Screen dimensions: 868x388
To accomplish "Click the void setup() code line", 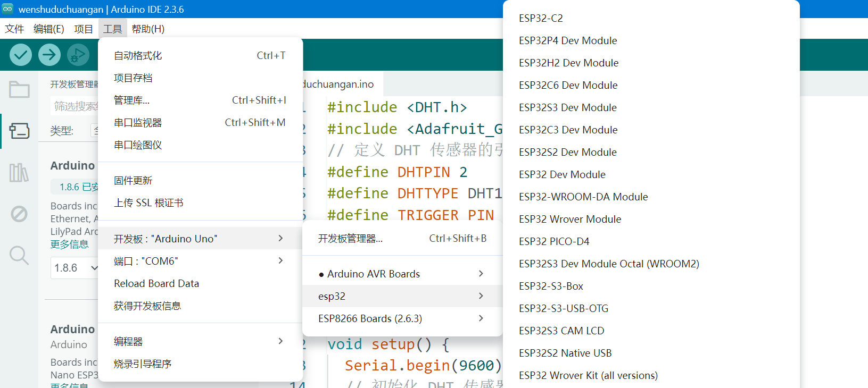I will pos(388,344).
